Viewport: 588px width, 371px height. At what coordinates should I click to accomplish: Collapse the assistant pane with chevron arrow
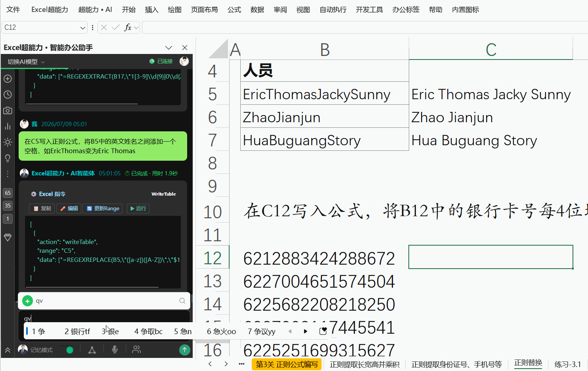[x=169, y=48]
